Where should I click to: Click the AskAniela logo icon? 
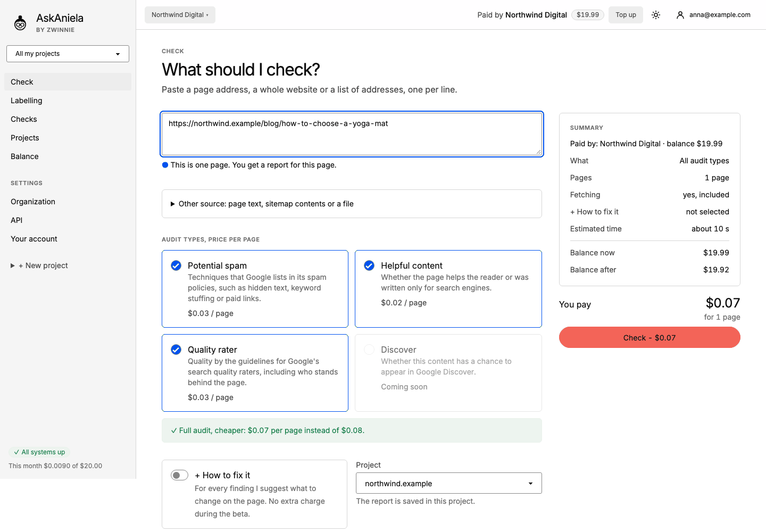click(x=20, y=23)
